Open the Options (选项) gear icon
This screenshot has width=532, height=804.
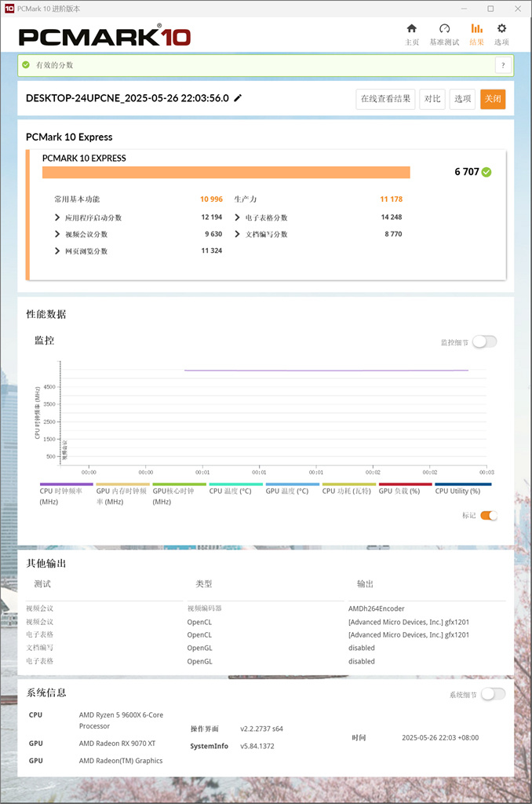(501, 28)
